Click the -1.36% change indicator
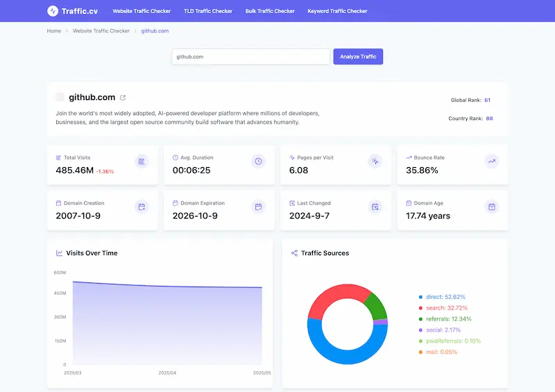 [105, 171]
